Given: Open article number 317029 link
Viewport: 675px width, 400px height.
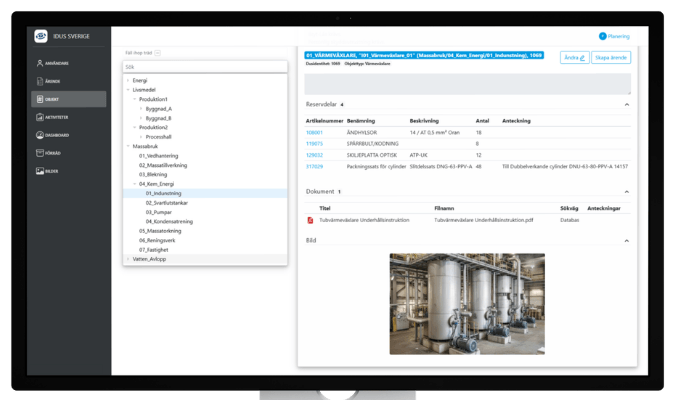Looking at the screenshot, I should pyautogui.click(x=314, y=167).
